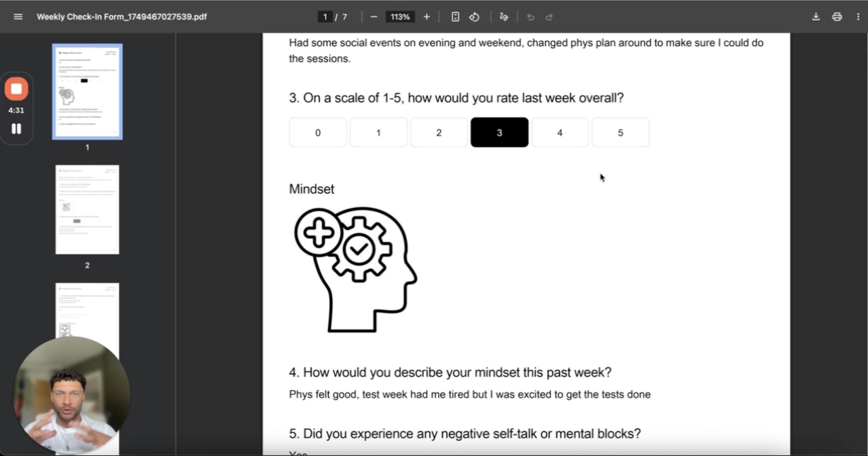Click the fit to page icon
Viewport: 868px width, 456px height.
tap(455, 17)
